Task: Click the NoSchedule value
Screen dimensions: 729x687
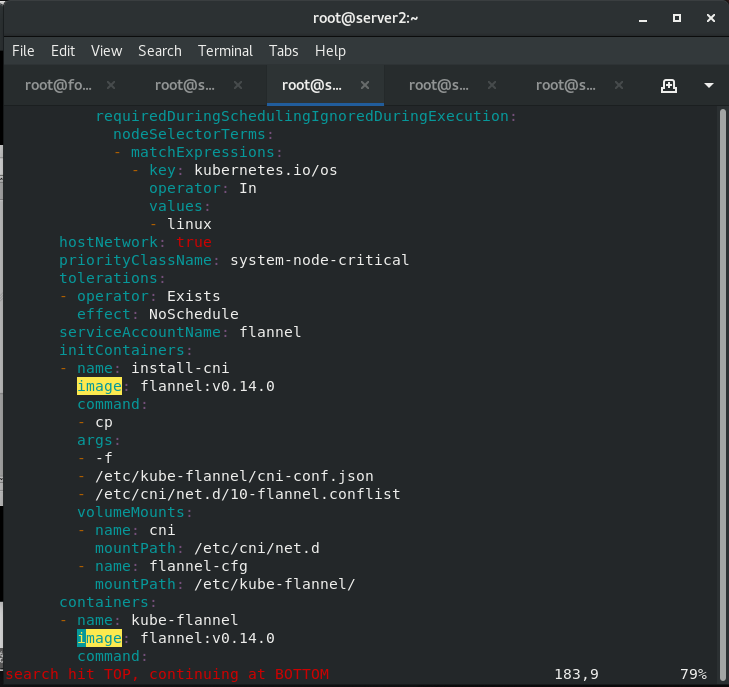Action: click(193, 314)
